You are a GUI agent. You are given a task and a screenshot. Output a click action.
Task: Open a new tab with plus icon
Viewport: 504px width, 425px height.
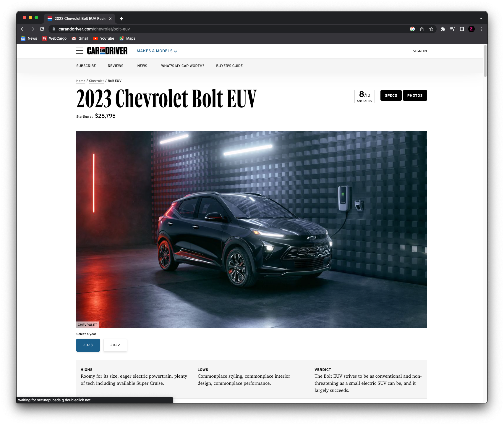[121, 19]
